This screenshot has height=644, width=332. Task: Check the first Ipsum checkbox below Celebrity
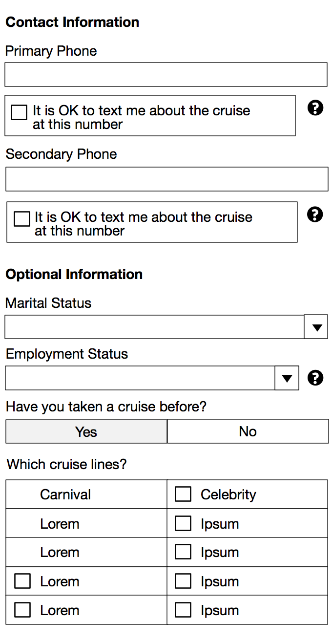click(x=183, y=524)
